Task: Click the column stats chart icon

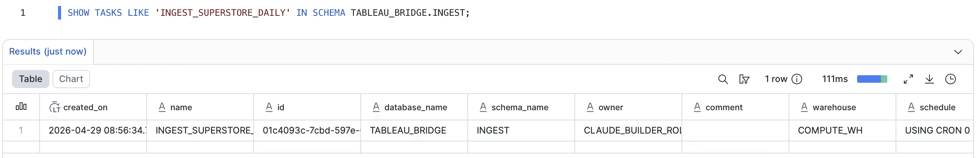Action: (x=21, y=107)
